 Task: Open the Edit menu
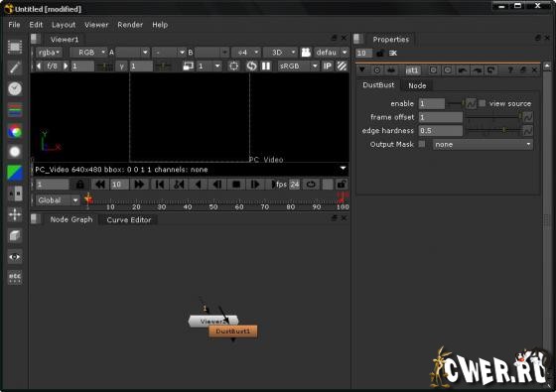point(36,25)
